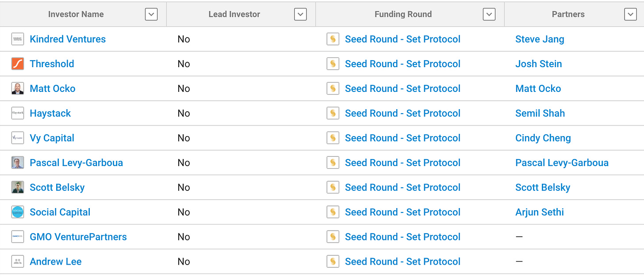Viewport: 644px width, 277px height.
Task: Open partner Arjun Sethi's link
Action: [540, 212]
